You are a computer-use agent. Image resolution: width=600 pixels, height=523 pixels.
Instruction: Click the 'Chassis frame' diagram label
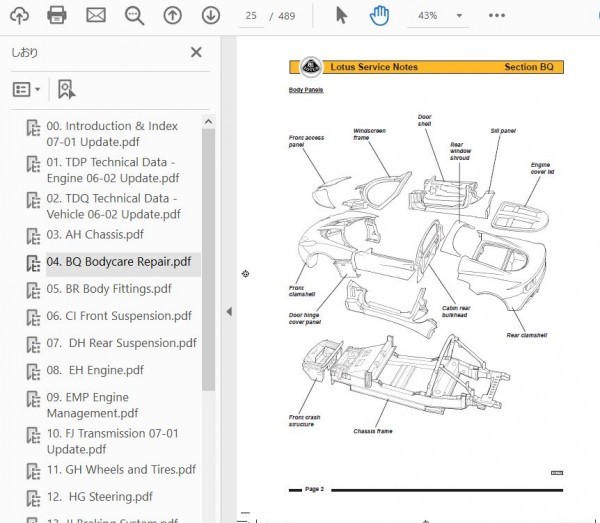pos(373,431)
